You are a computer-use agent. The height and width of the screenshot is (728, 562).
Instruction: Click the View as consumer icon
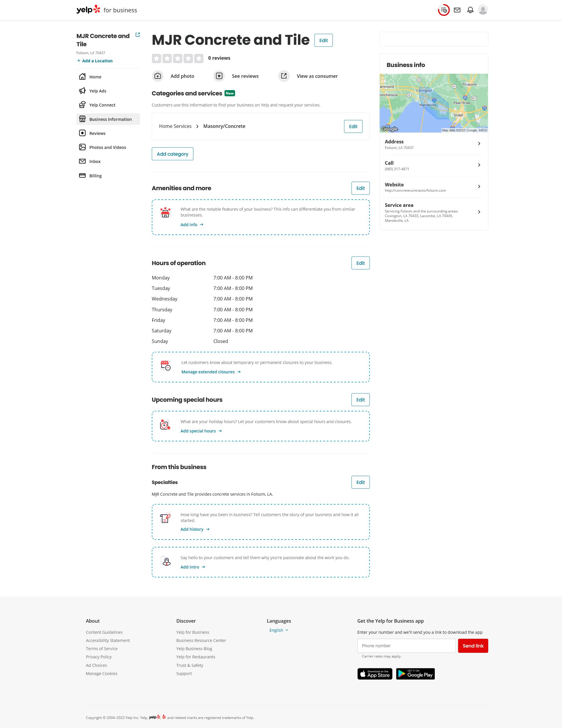point(284,76)
